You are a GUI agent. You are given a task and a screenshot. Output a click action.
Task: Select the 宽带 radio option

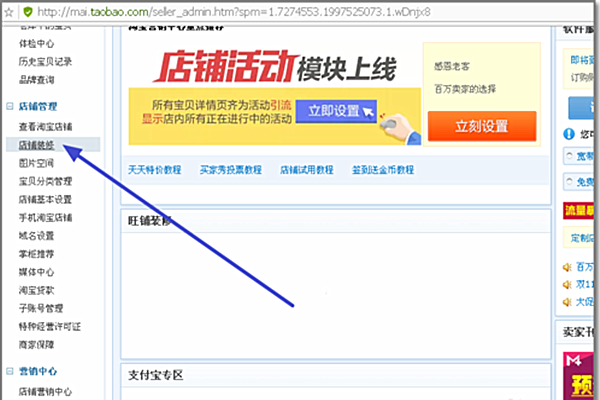click(569, 156)
